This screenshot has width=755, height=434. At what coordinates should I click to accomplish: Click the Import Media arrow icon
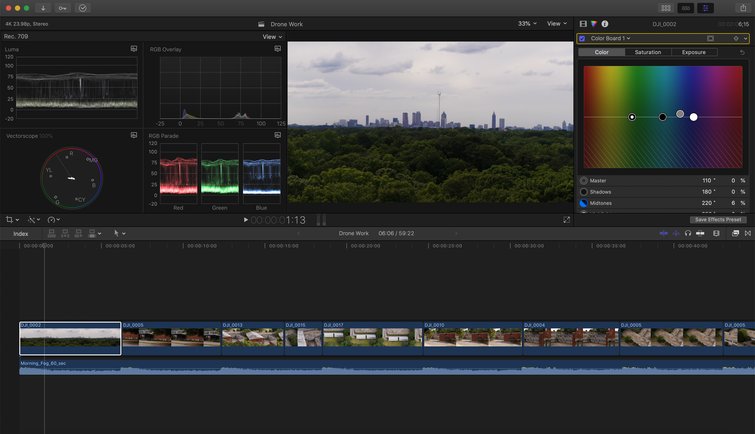click(x=44, y=7)
